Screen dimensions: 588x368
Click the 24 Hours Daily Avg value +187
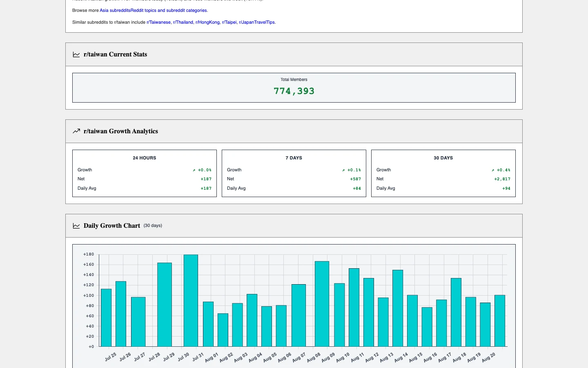(x=206, y=188)
